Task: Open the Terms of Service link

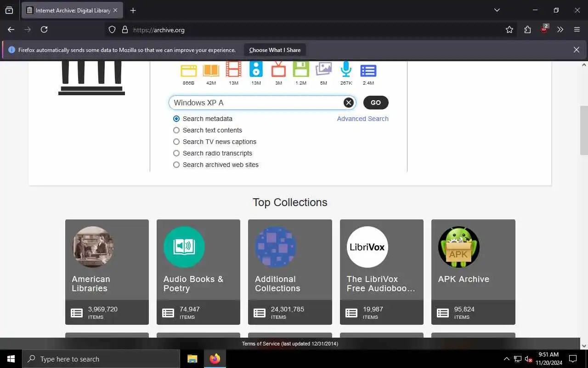Action: coord(290,344)
